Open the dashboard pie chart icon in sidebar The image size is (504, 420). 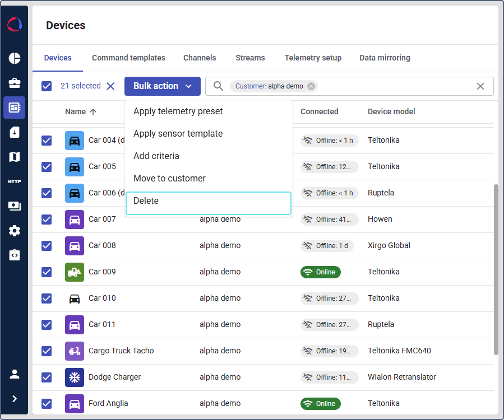[x=15, y=58]
